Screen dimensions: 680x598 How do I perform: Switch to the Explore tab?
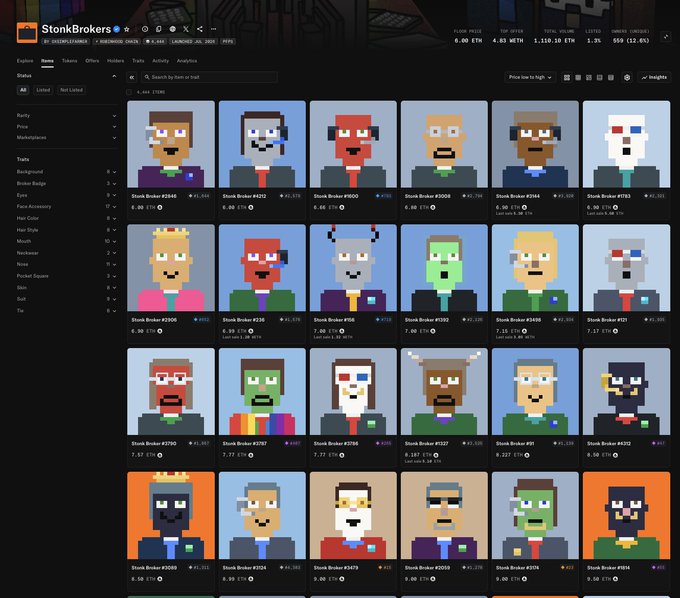[25, 61]
